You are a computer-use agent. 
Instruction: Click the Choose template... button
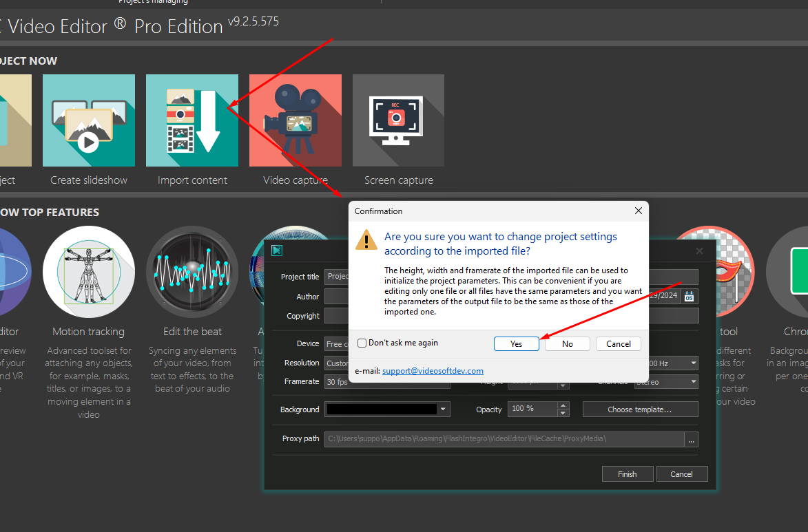point(640,409)
